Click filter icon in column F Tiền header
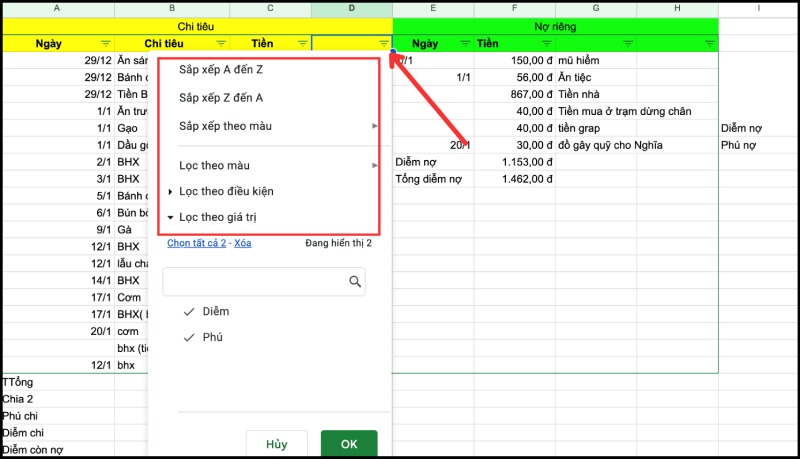This screenshot has width=800, height=459. click(546, 44)
